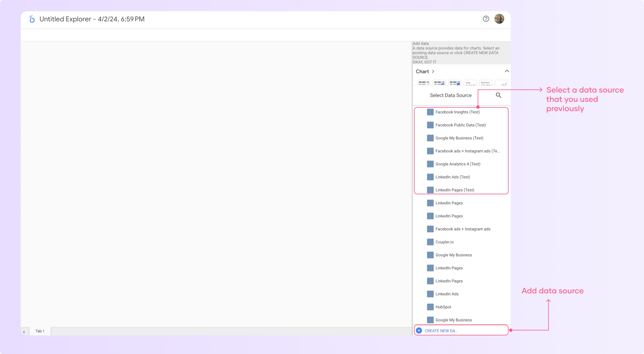Click the CREATE NEW DA... button

tap(461, 331)
